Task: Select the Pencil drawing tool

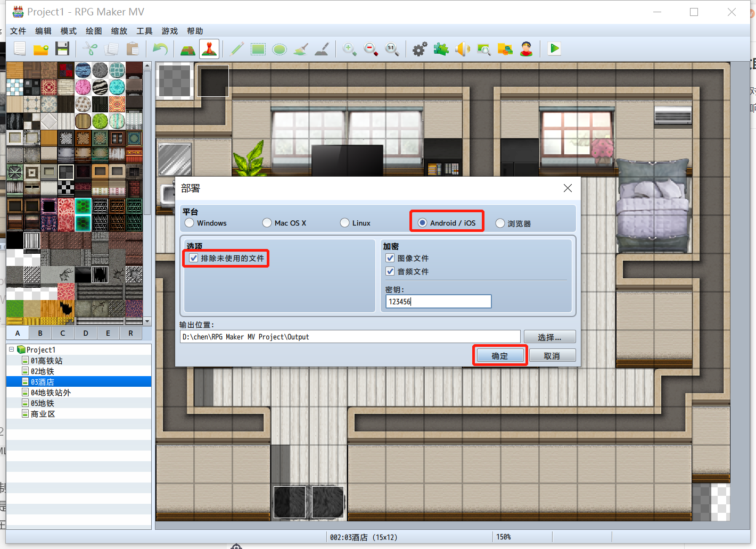Action: tap(236, 49)
